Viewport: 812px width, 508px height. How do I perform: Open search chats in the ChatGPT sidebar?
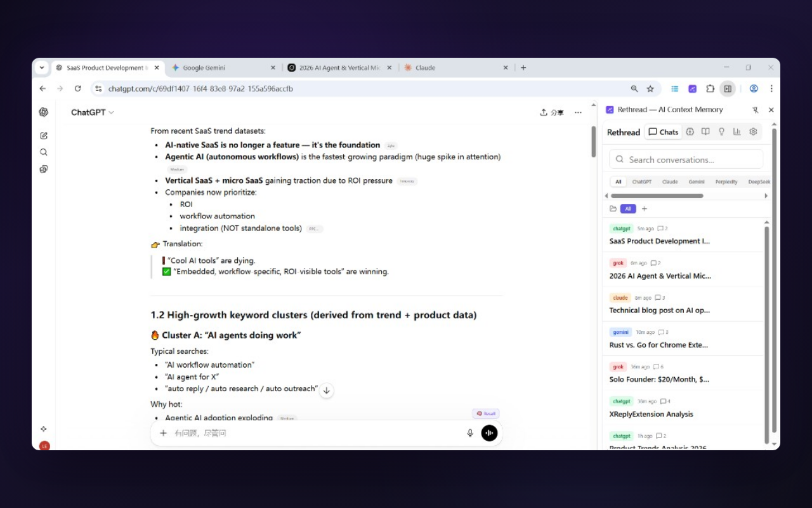(44, 152)
